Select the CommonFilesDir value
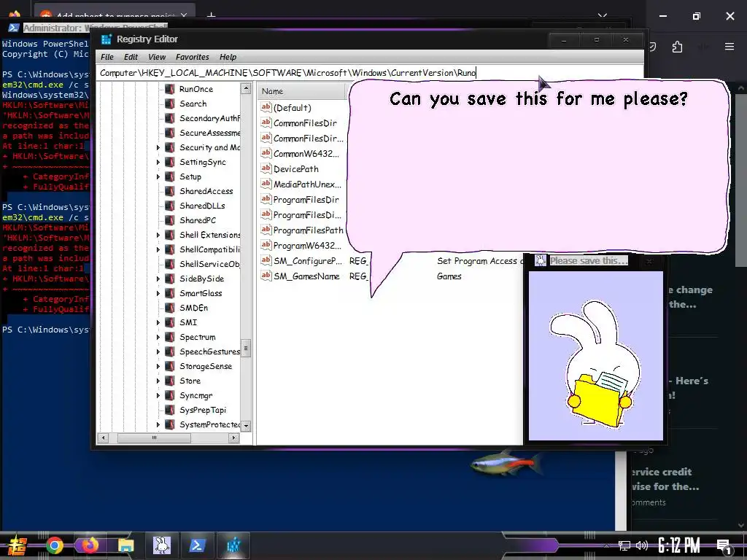 pos(305,123)
